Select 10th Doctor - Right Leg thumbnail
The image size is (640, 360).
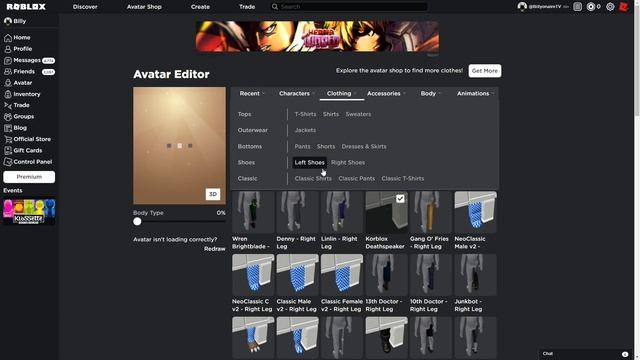coord(431,275)
